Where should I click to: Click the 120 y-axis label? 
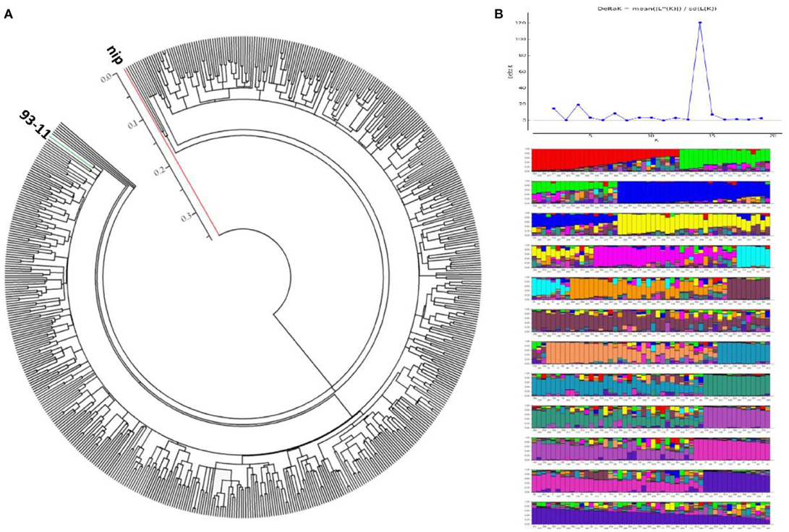click(x=520, y=23)
